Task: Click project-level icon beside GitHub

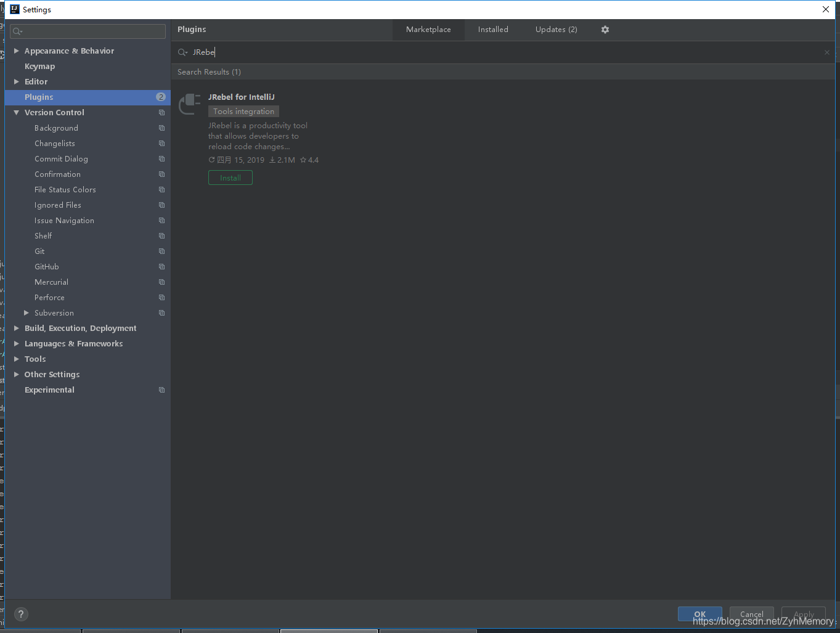Action: pos(161,267)
